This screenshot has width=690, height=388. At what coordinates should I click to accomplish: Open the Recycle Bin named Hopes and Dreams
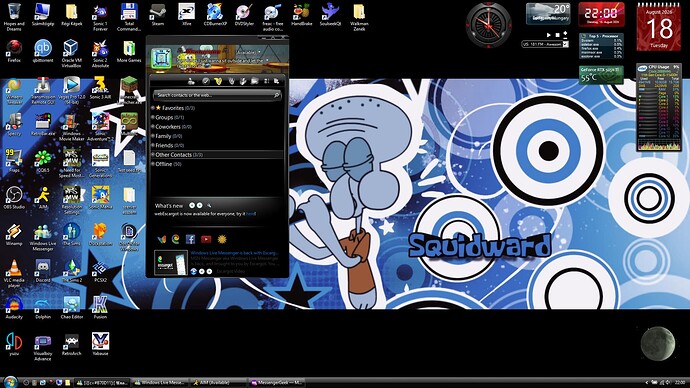(x=14, y=17)
